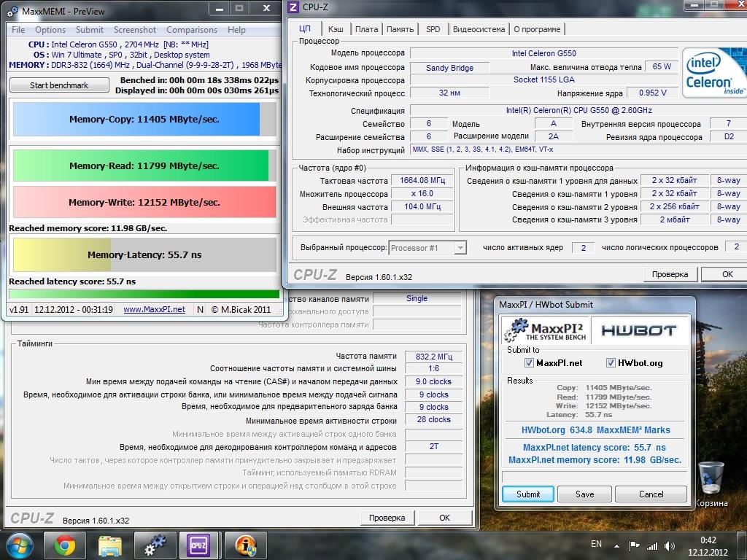Click the 1:6 FSB:DRAM ratio value
Image resolution: width=747 pixels, height=560 pixels.
433,368
